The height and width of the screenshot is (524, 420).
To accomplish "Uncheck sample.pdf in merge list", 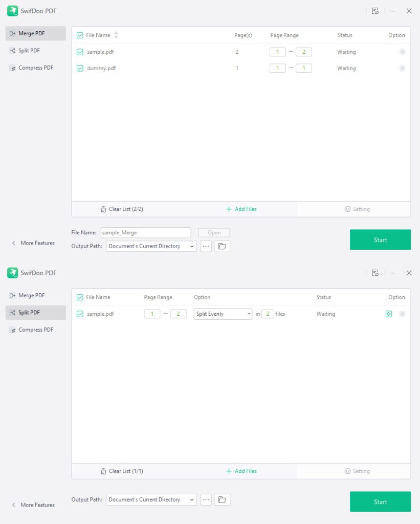I will [x=80, y=52].
